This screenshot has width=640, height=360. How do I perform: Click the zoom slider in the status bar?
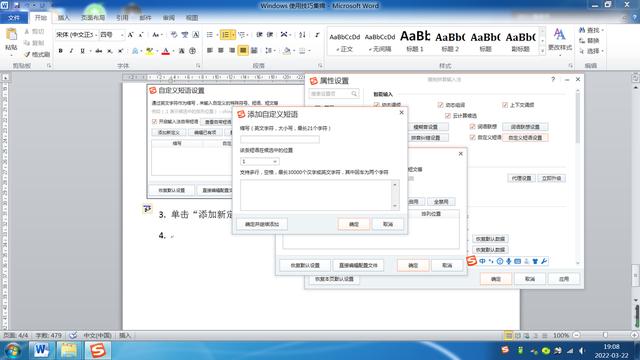pyautogui.click(x=605, y=335)
